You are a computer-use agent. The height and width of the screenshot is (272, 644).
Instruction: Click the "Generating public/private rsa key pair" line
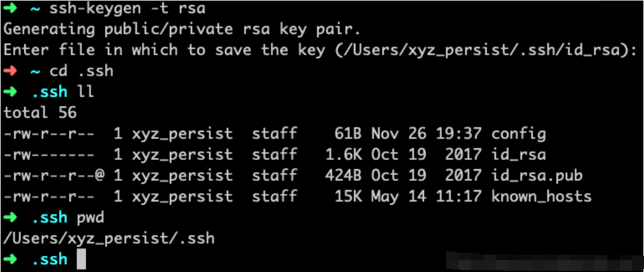coord(182,29)
